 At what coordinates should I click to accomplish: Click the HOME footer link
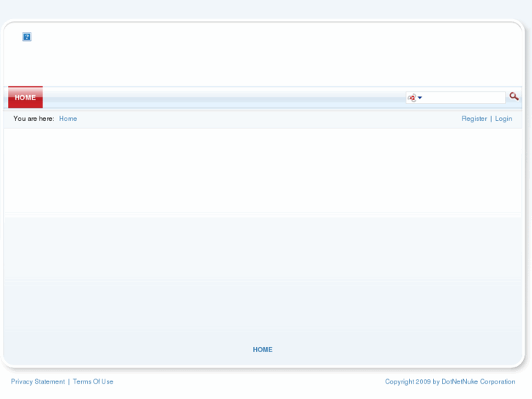tap(263, 350)
